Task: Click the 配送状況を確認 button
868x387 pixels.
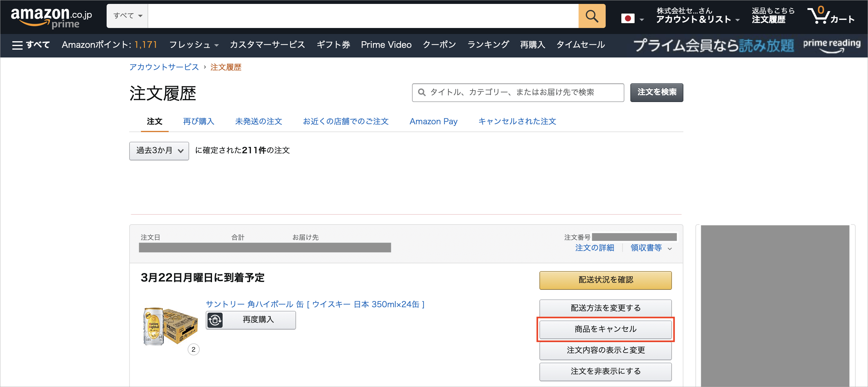Action: coord(605,280)
